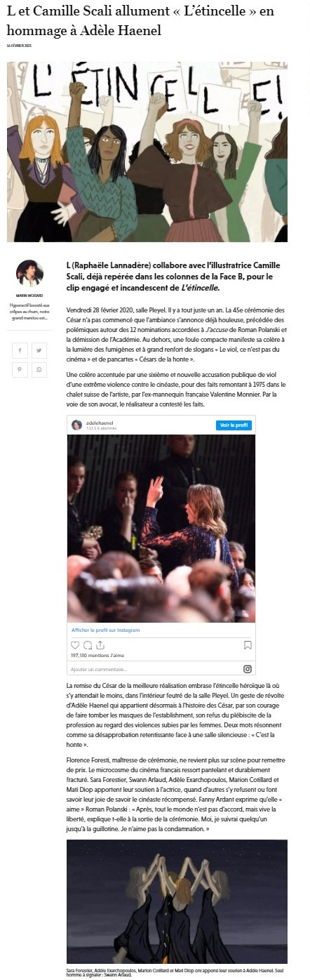Share the article on Pinterest

[19, 369]
